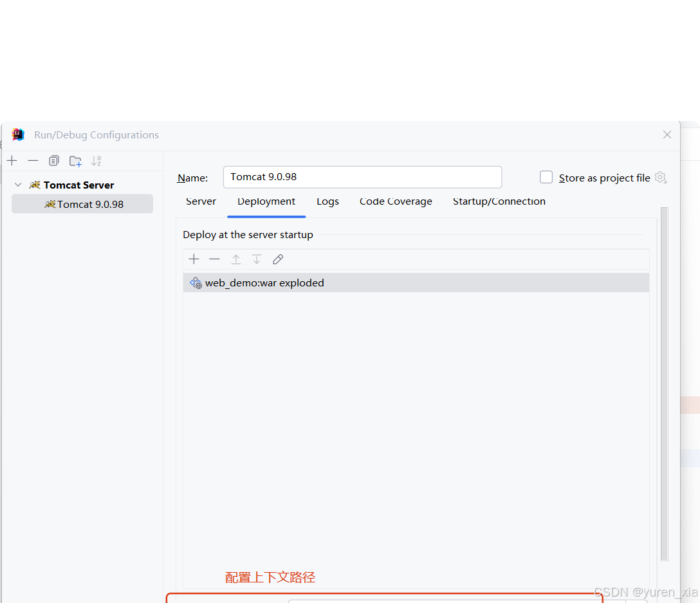Create a new configuration folder
The height and width of the screenshot is (603, 700).
pos(75,161)
